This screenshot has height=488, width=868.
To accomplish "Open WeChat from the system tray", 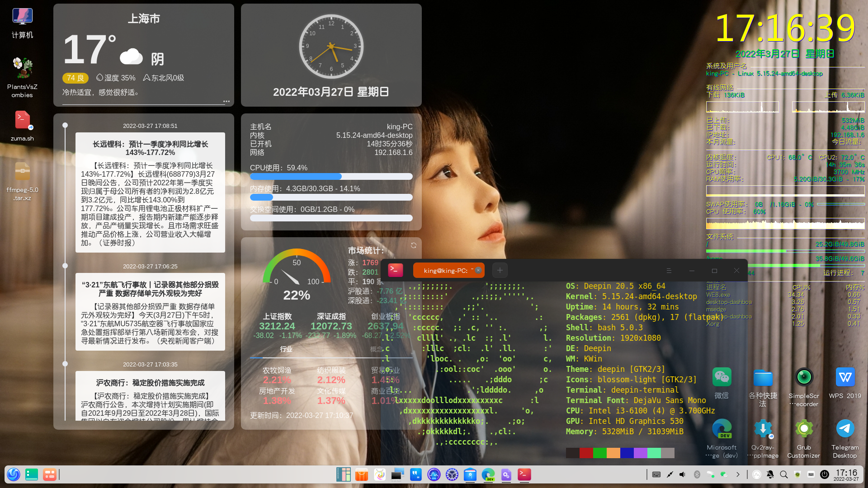I will [724, 474].
